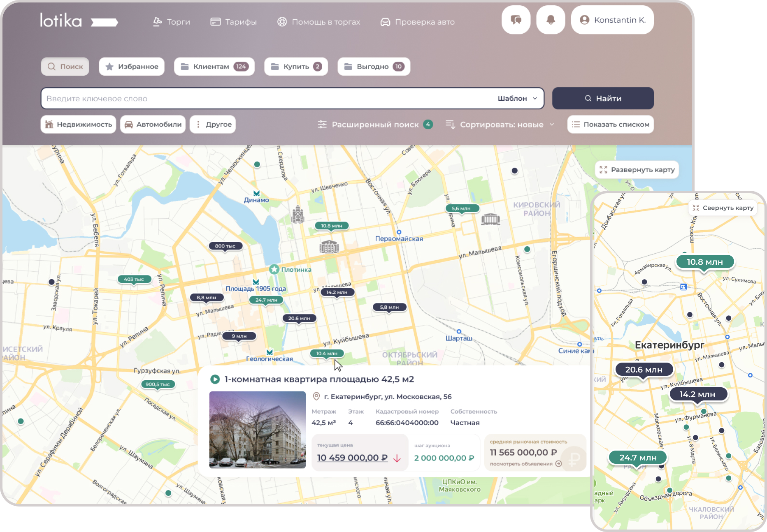
Task: Select the 10.8 млн marker on main map
Action: pos(332,226)
